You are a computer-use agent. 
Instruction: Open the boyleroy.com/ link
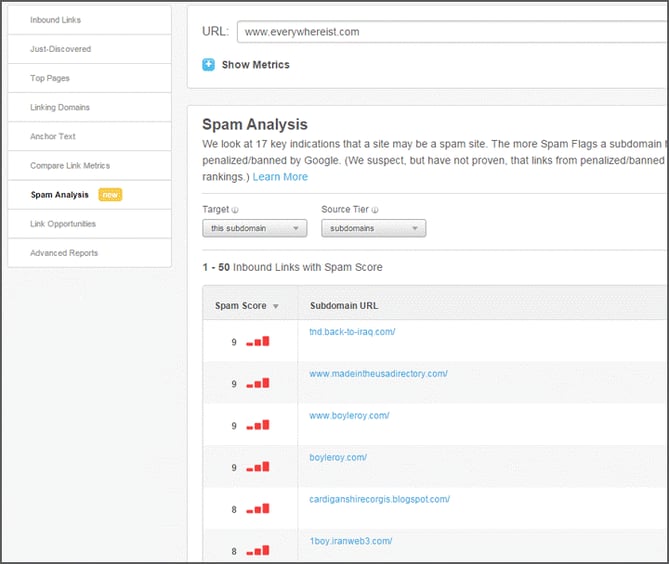pos(338,457)
